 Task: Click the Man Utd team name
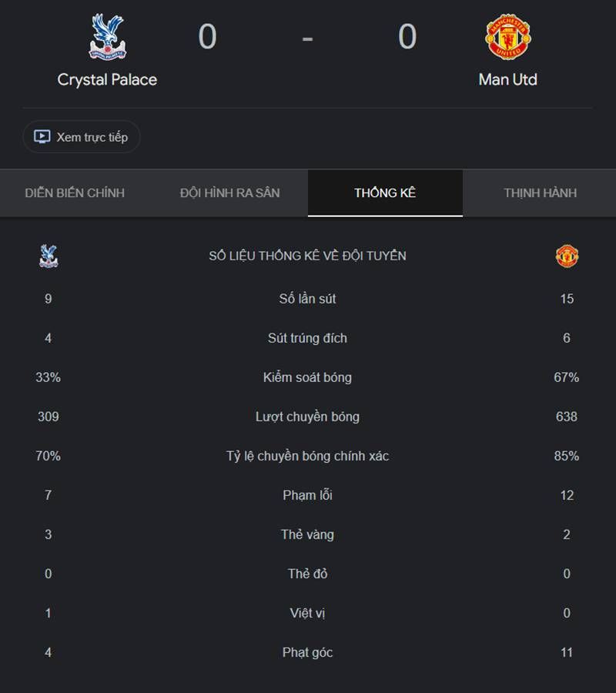[507, 80]
